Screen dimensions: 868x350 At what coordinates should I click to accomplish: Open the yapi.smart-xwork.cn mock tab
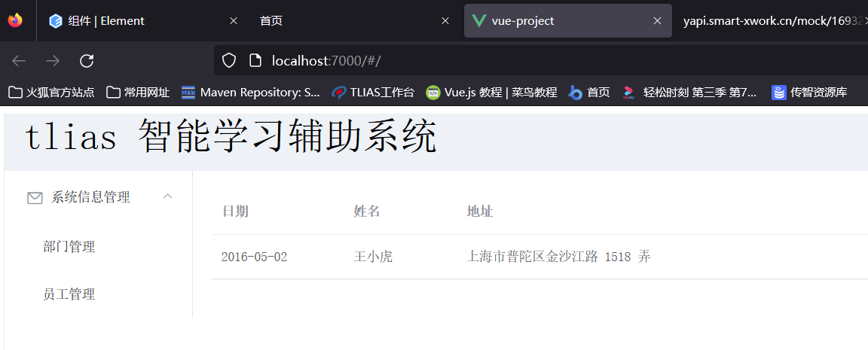772,21
